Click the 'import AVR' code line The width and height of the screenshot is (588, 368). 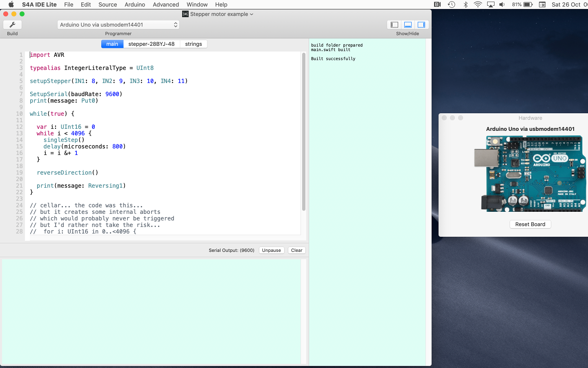(x=47, y=55)
